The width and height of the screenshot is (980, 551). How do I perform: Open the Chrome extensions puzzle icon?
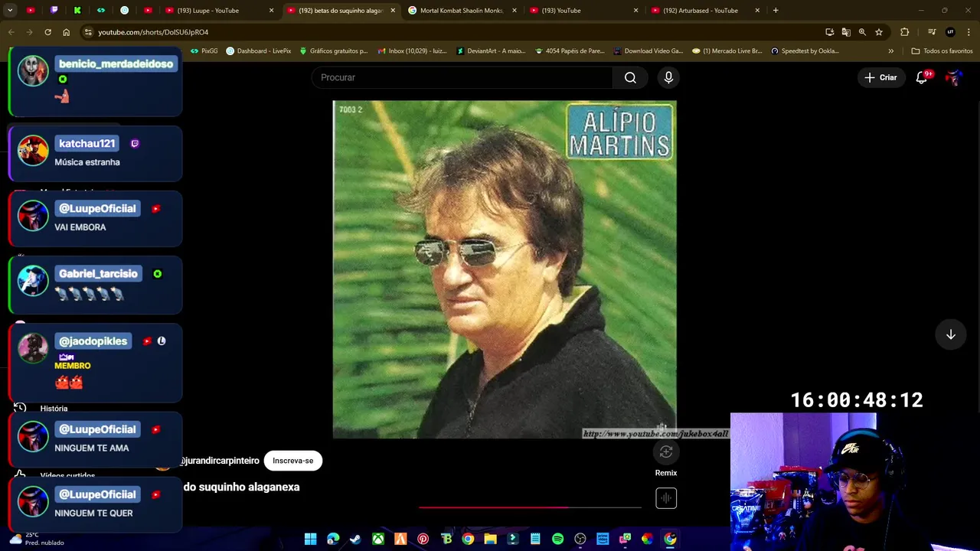[x=904, y=32]
